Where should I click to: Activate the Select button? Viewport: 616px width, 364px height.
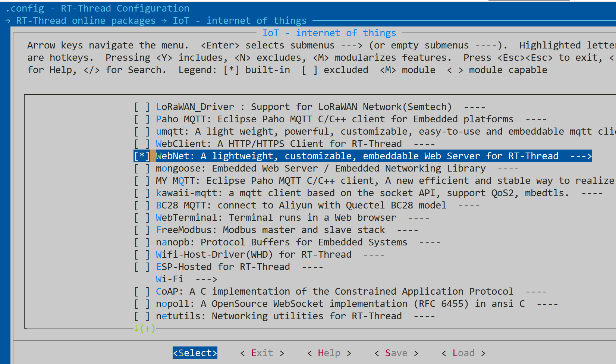(x=195, y=353)
